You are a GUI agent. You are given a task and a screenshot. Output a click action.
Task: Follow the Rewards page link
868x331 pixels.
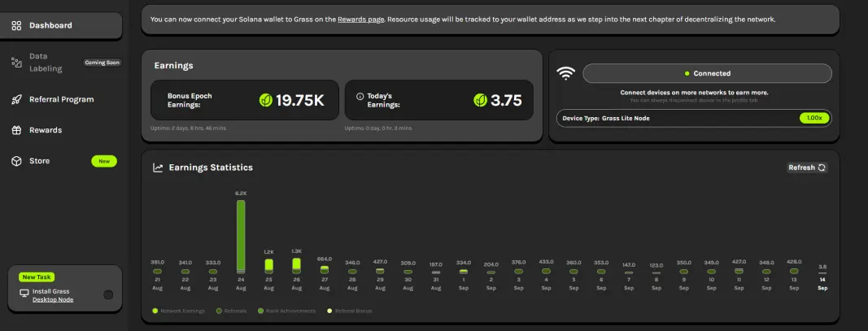click(361, 20)
